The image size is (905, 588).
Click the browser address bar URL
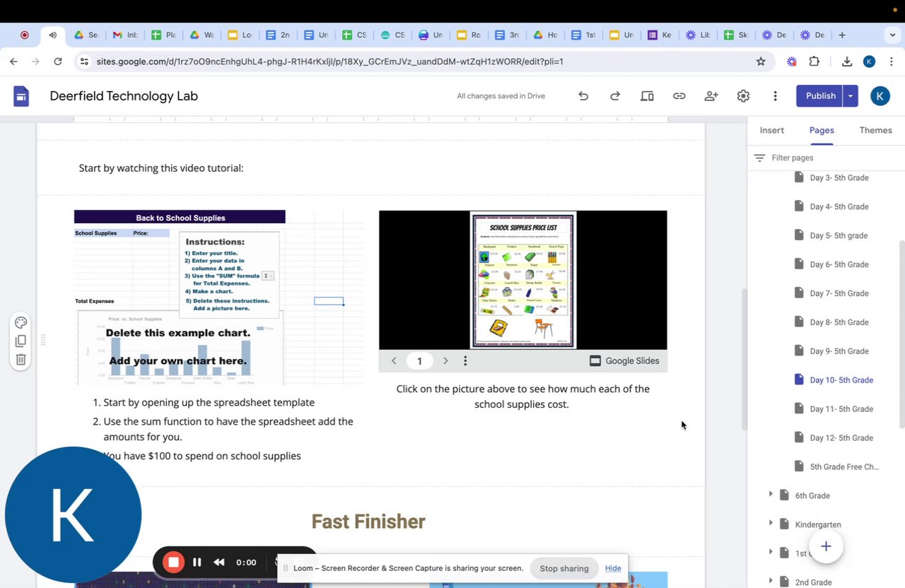click(329, 61)
